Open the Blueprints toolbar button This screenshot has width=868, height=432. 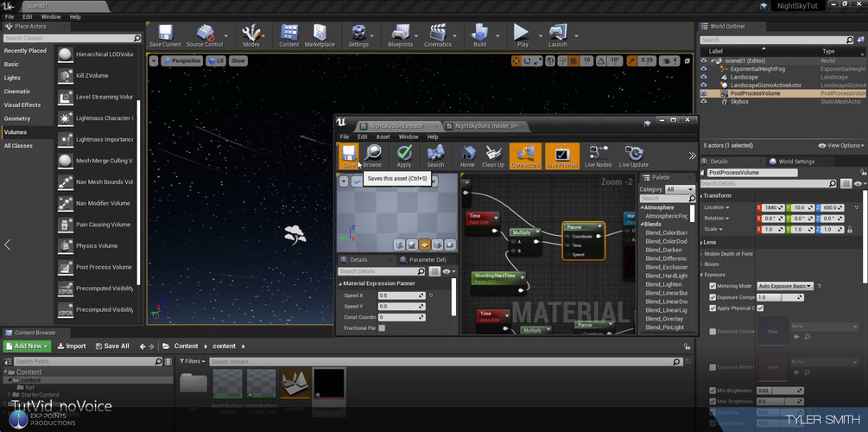click(x=400, y=36)
